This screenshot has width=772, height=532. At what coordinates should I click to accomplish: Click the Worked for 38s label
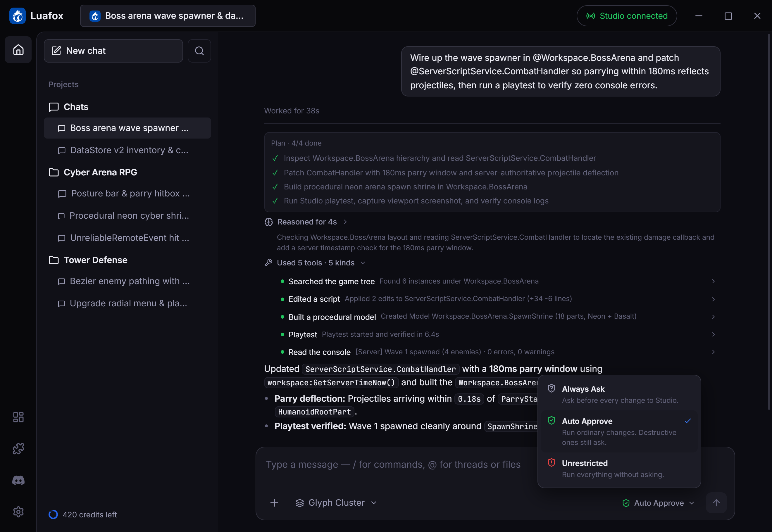[292, 111]
